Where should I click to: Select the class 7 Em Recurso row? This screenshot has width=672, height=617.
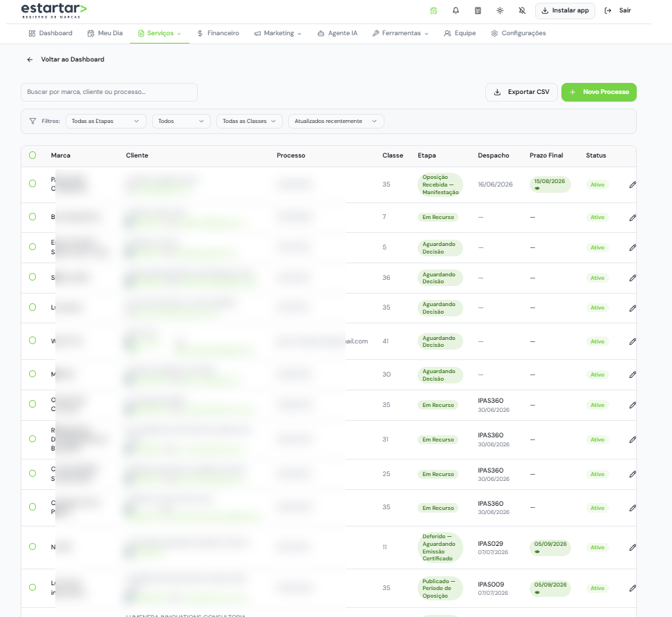32,217
